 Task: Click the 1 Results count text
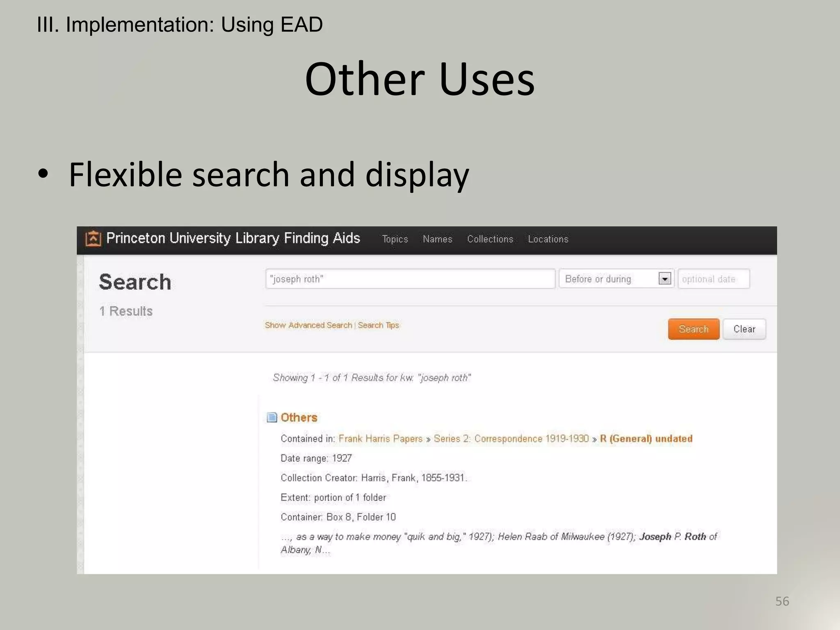126,311
